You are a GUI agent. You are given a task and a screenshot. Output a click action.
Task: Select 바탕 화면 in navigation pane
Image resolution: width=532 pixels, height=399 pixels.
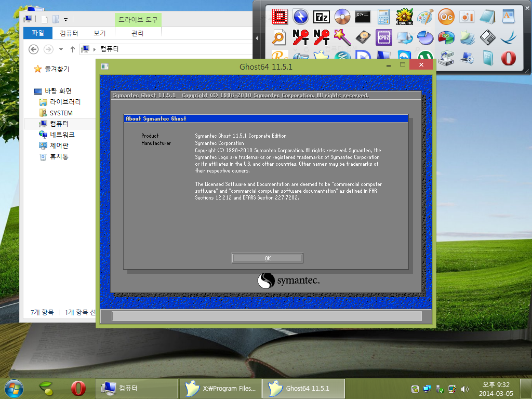click(x=58, y=91)
